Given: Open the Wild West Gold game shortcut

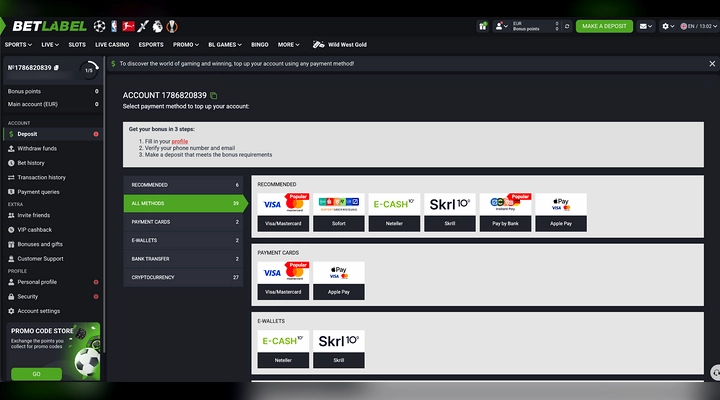Looking at the screenshot, I should click(340, 45).
